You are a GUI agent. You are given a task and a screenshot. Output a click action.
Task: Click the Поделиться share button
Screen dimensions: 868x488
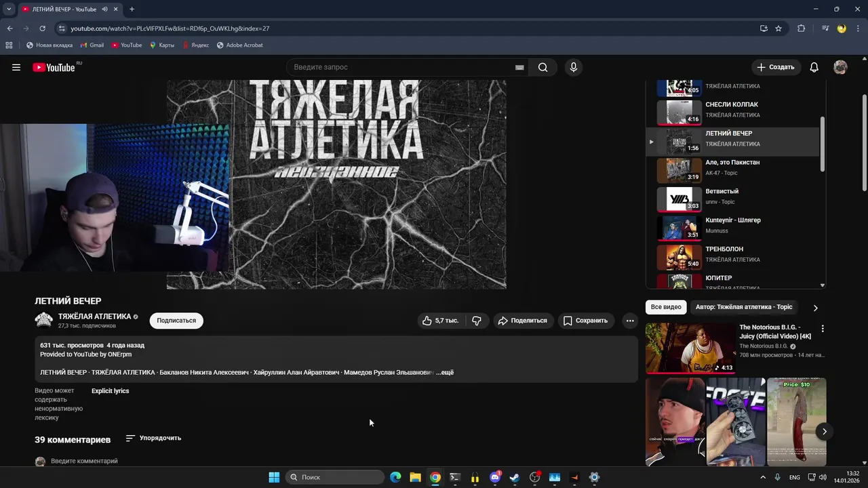point(523,321)
